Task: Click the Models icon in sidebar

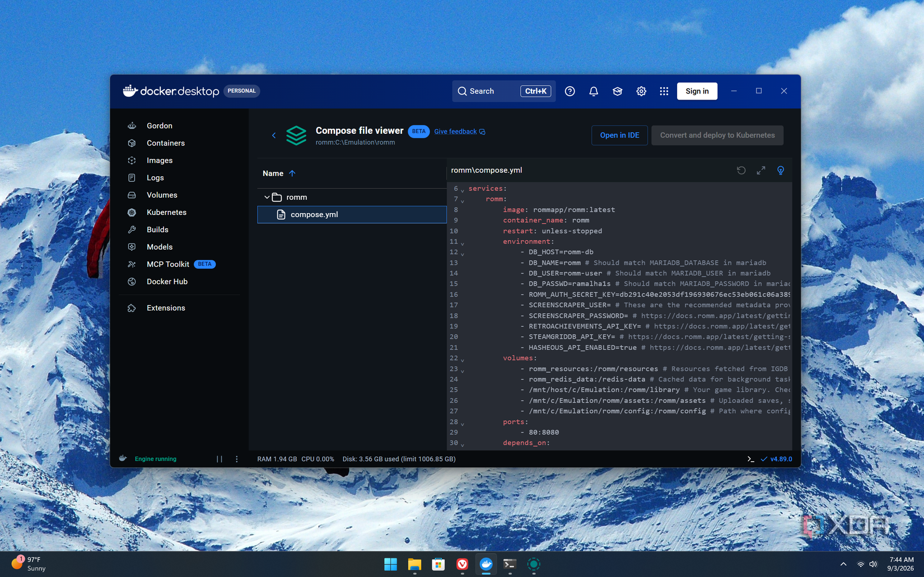Action: click(132, 247)
